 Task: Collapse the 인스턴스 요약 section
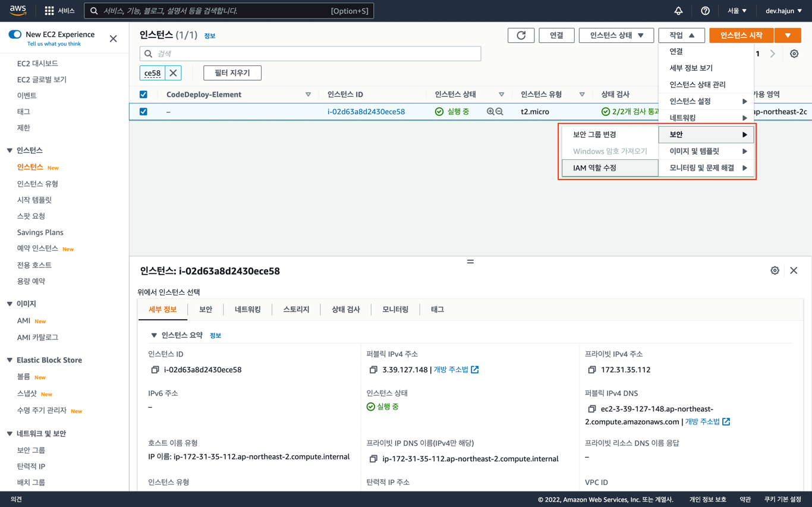(154, 335)
